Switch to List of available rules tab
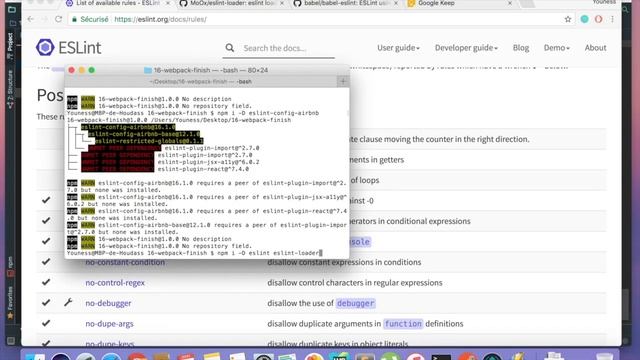Screen dimensions: 640x360 click(118, 3)
